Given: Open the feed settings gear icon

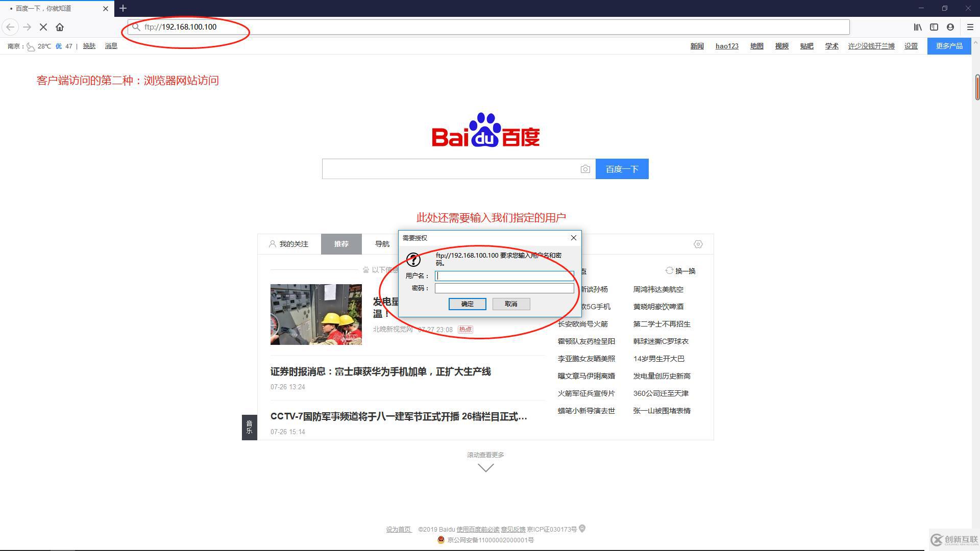Looking at the screenshot, I should tap(698, 244).
